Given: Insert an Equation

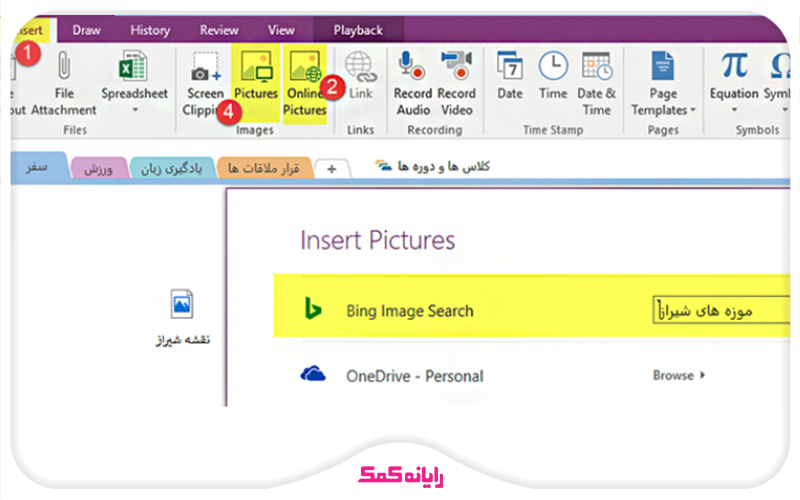Looking at the screenshot, I should 734,76.
